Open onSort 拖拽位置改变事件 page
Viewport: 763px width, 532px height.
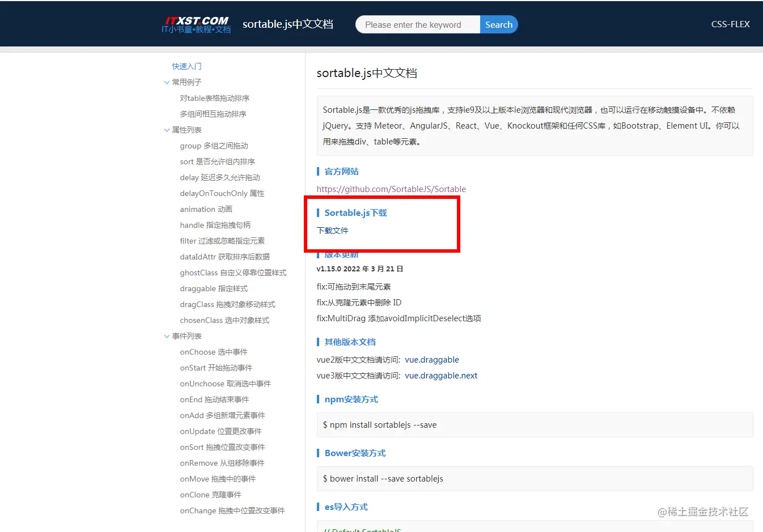223,447
